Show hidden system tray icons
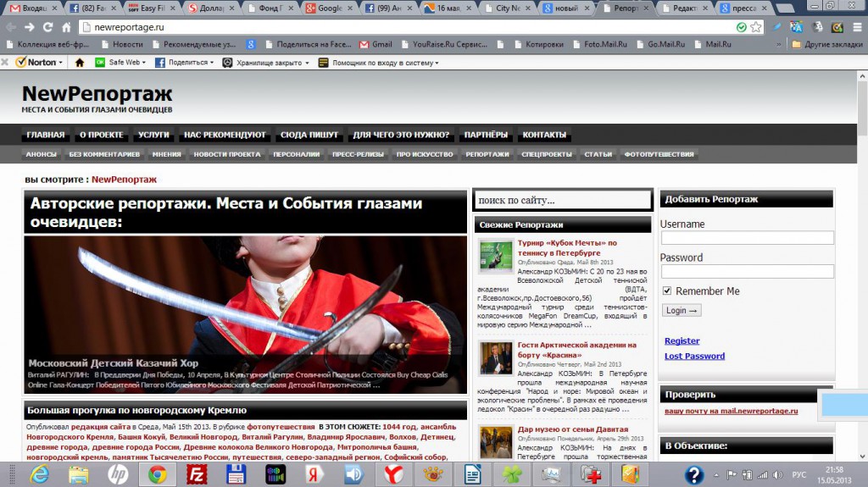The image size is (868, 487). 716,475
